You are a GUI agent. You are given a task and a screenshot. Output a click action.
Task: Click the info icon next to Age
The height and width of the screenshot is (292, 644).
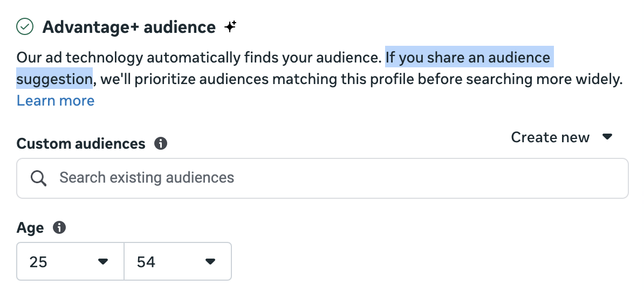pos(59,227)
